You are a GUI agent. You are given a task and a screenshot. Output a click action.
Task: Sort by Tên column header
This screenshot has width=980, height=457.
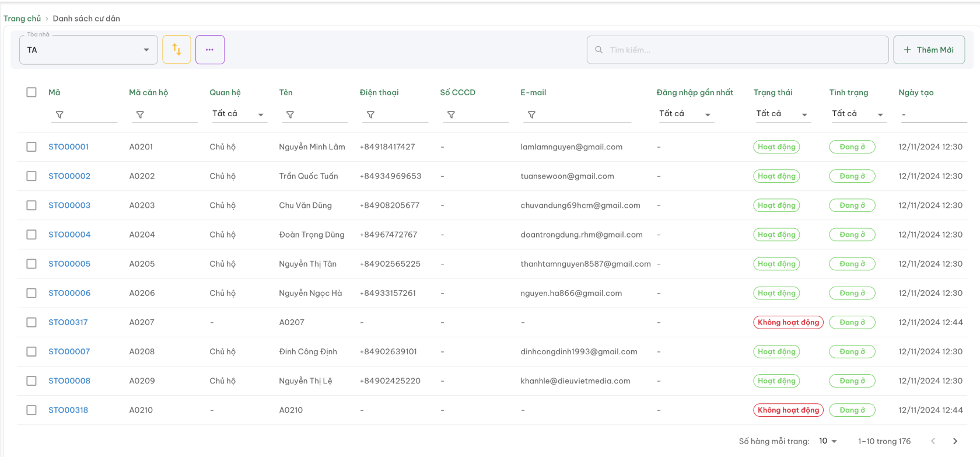(x=286, y=92)
